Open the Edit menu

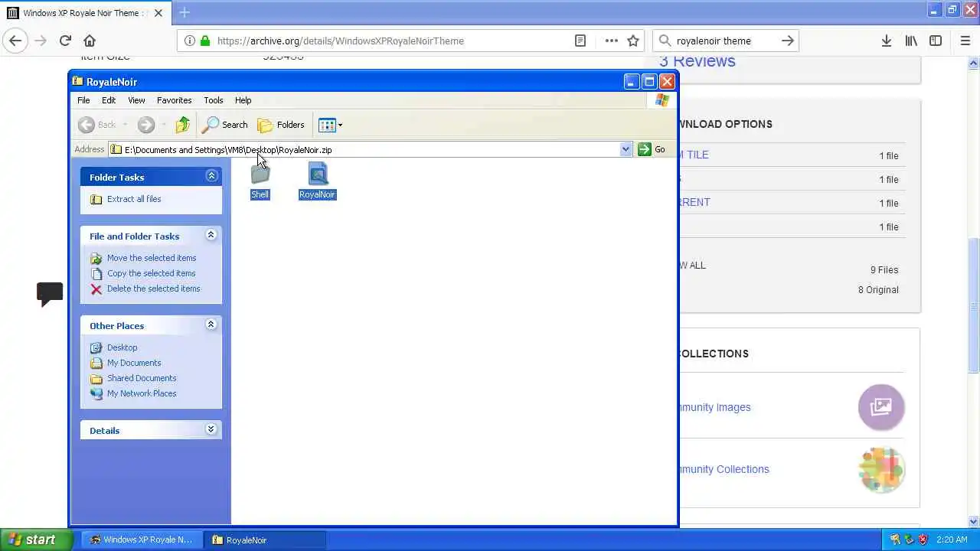(x=109, y=100)
